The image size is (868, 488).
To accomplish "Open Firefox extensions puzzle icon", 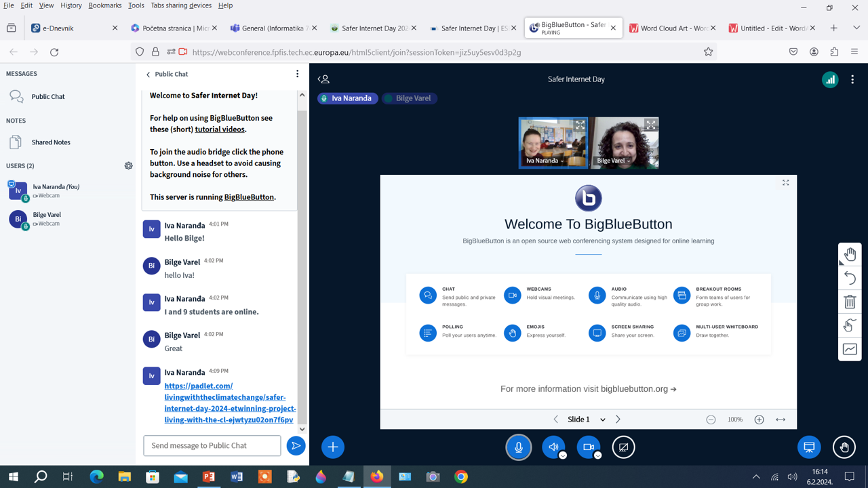I will [x=834, y=52].
